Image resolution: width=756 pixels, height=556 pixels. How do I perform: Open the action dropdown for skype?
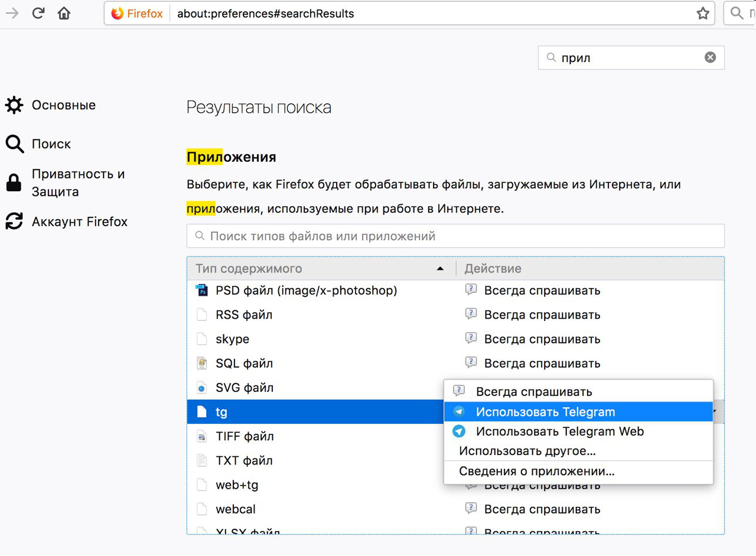click(x=591, y=339)
